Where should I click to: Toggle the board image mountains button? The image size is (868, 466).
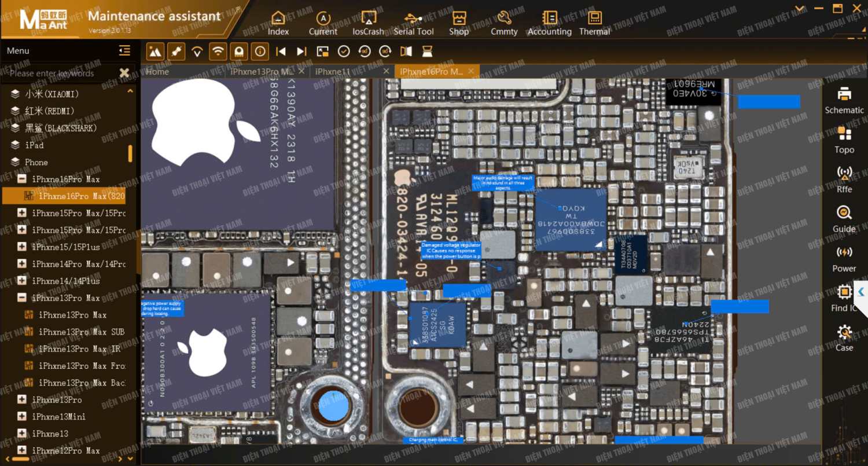tap(155, 52)
